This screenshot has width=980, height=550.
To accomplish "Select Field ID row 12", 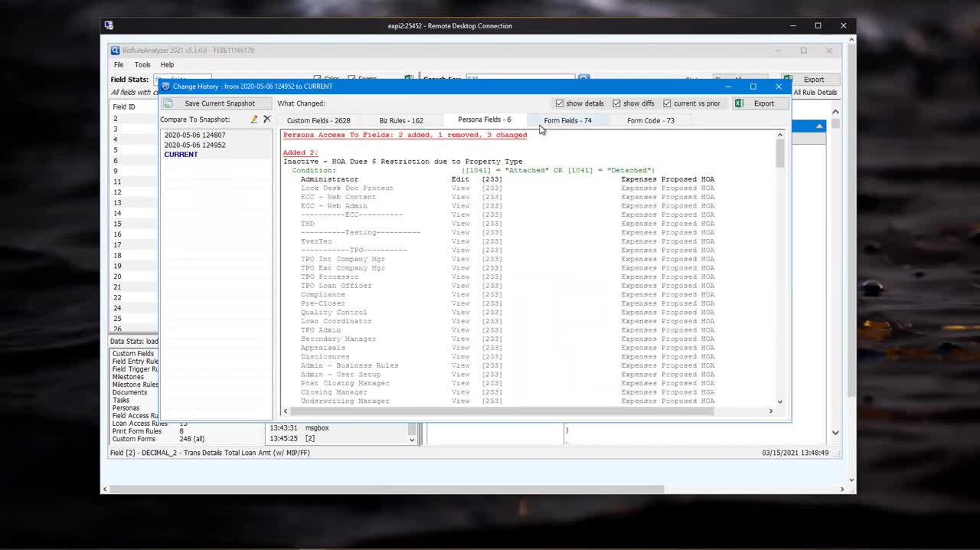I will (x=135, y=192).
